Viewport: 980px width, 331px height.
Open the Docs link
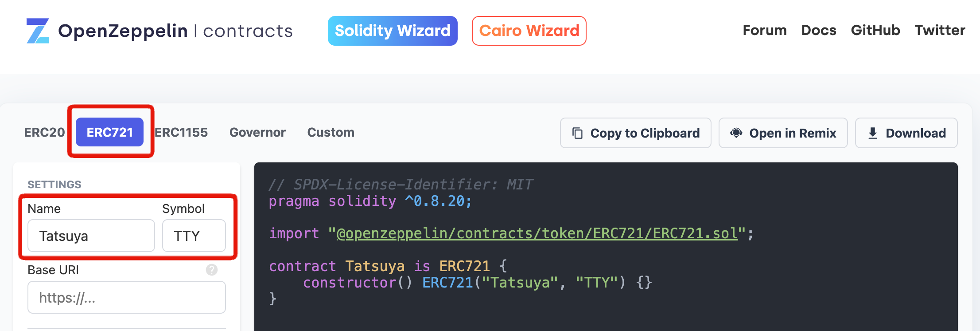pyautogui.click(x=819, y=30)
